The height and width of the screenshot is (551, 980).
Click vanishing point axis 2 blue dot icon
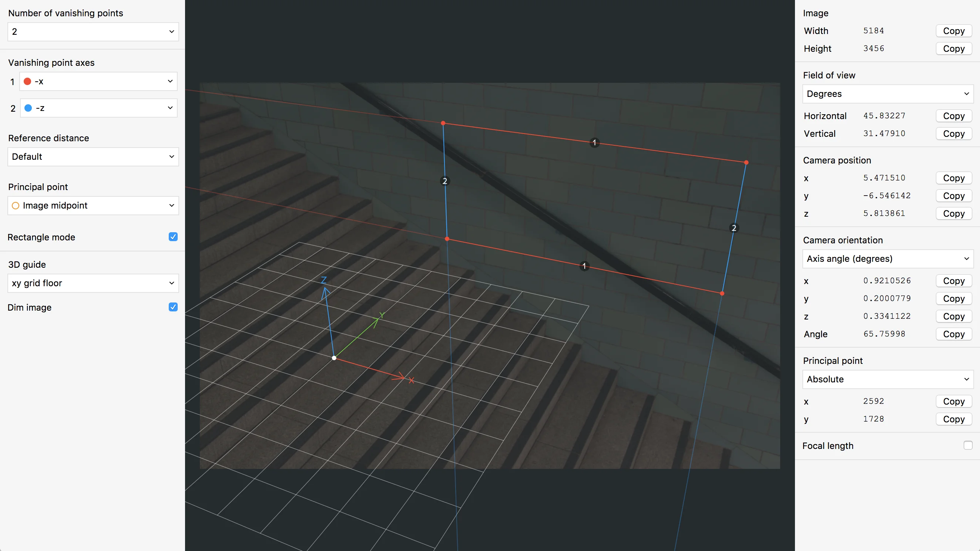(x=28, y=108)
